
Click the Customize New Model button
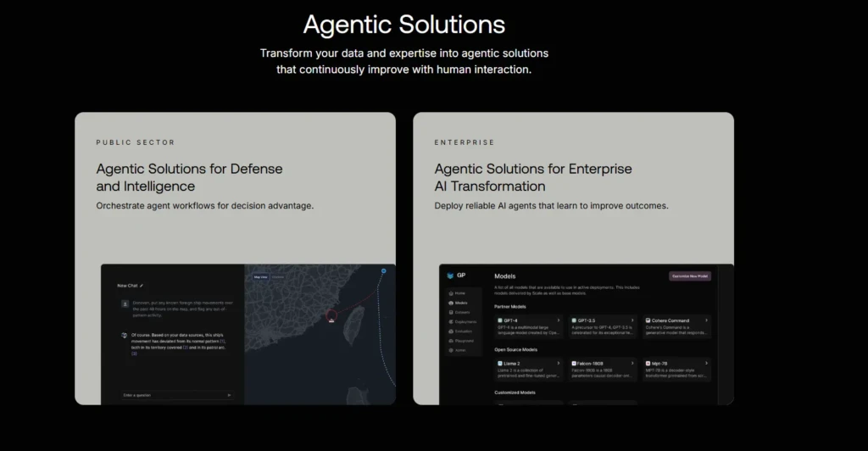click(x=690, y=276)
